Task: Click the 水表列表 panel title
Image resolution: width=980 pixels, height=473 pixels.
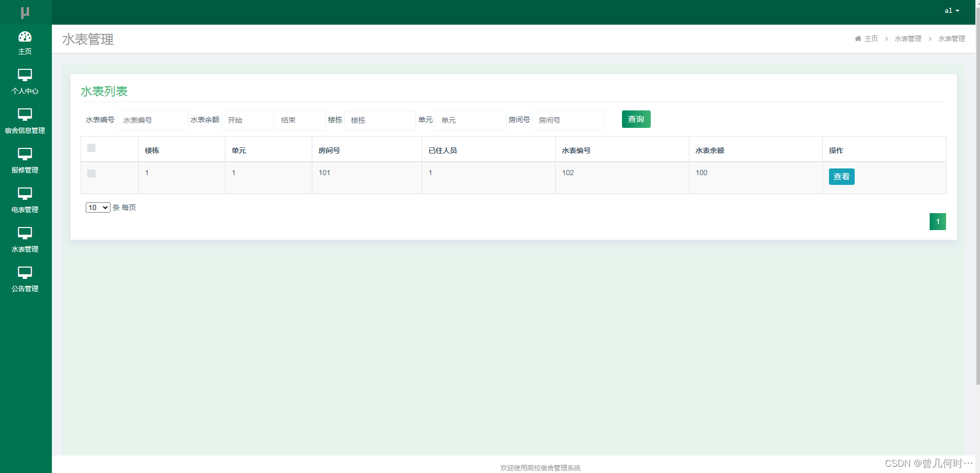Action: click(x=104, y=91)
